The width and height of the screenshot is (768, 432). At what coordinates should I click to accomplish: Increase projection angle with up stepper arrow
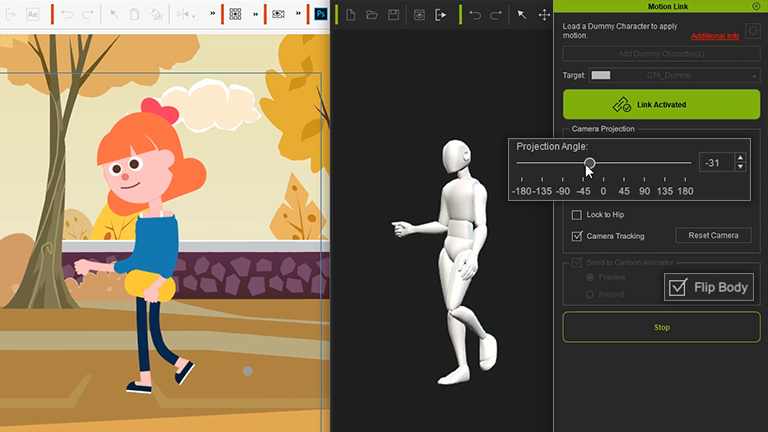coord(740,158)
